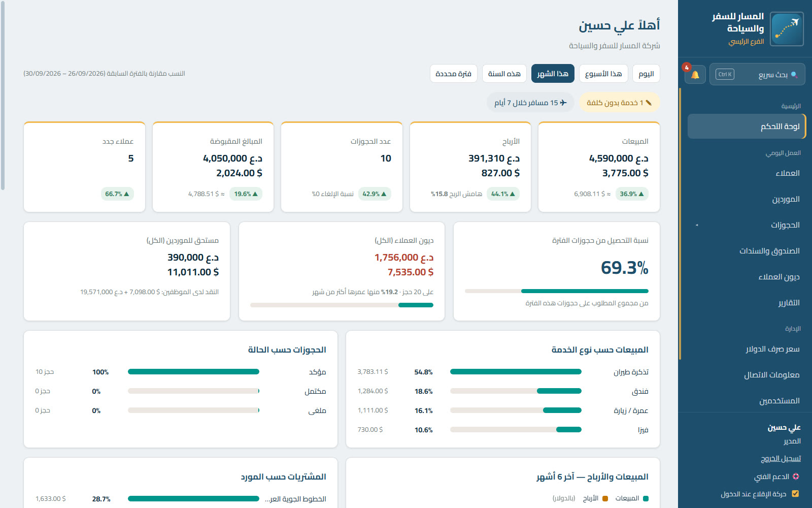Screen dimensions: 812x508
Task: Click تسجيل الخروج logout link
Action: (781, 458)
